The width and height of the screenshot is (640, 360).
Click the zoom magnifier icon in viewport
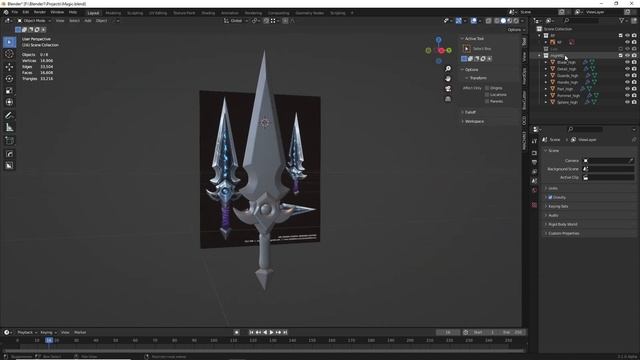(448, 69)
